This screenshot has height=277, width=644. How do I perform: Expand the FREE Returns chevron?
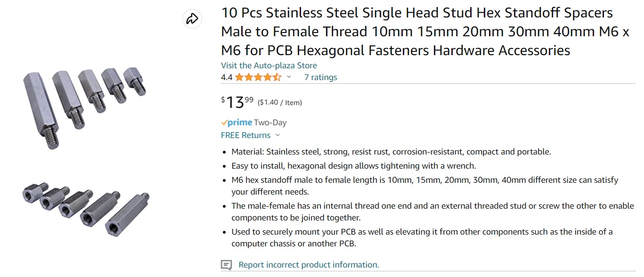277,136
